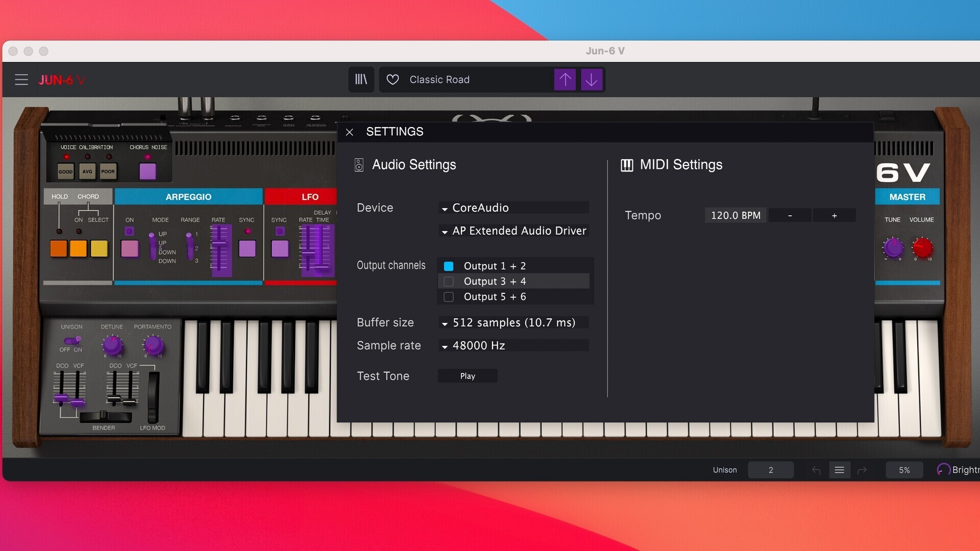
Task: Open the preset library browser
Action: (361, 80)
